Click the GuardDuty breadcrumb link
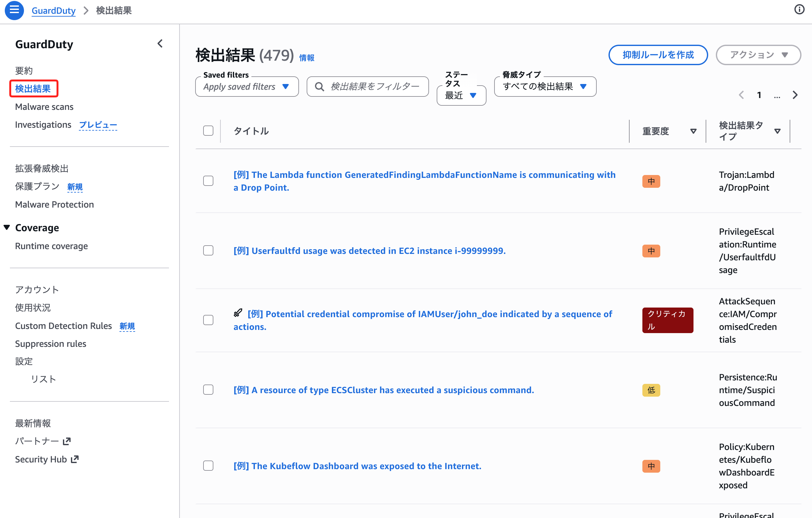 tap(54, 11)
